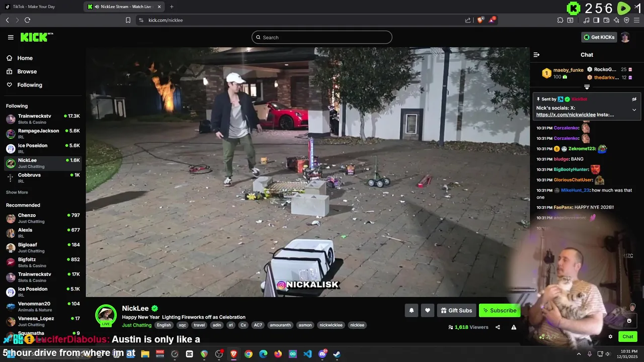Open Steam from the taskbar
Viewport: 644px width, 362px height.
[x=337, y=354]
